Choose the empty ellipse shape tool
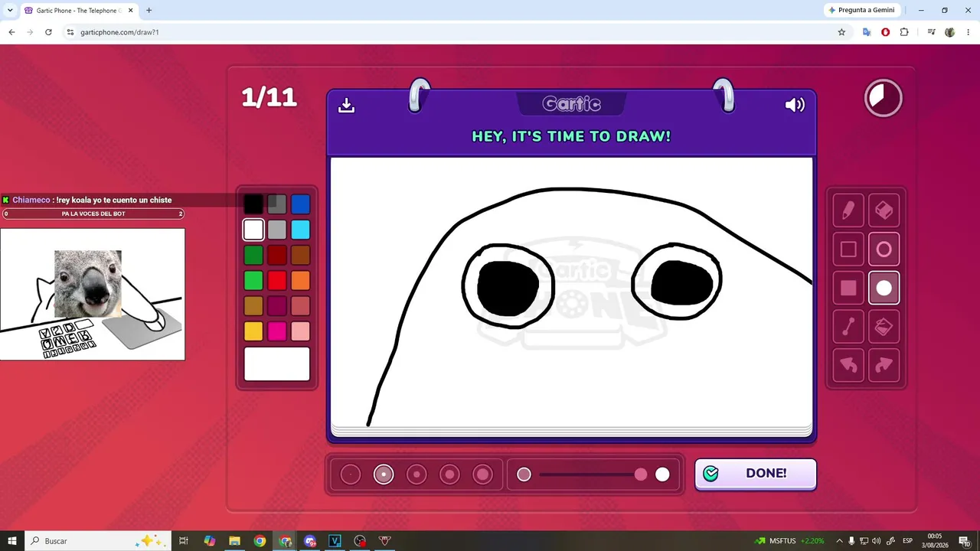Screen dimensions: 980x551 click(x=884, y=249)
